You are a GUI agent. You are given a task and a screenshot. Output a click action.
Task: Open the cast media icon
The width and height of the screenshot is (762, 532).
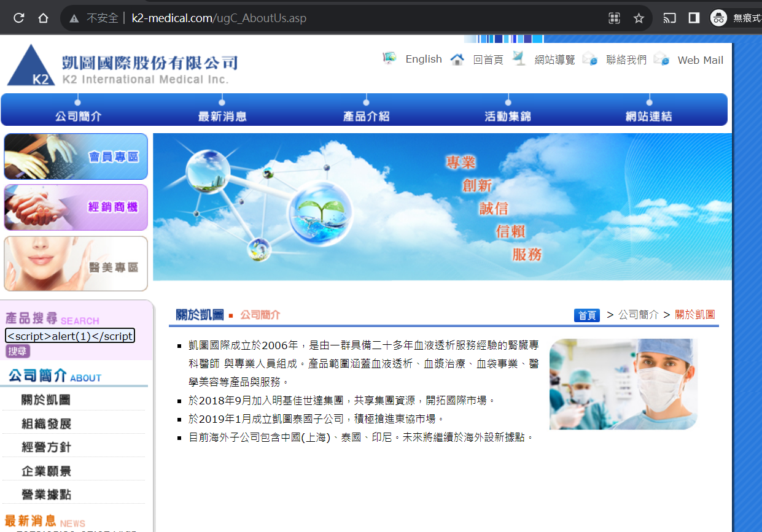pos(670,18)
